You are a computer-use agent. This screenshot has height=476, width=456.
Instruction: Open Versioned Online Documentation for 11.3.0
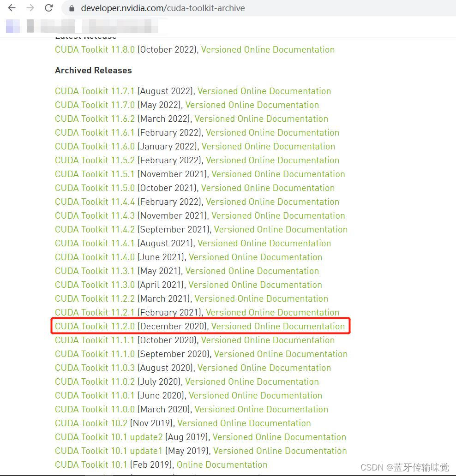(x=255, y=285)
